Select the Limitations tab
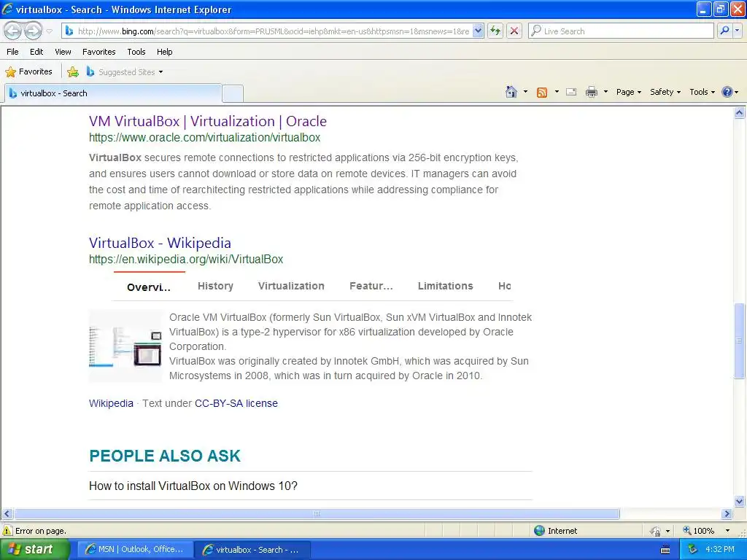The height and width of the screenshot is (560, 747). (x=446, y=286)
